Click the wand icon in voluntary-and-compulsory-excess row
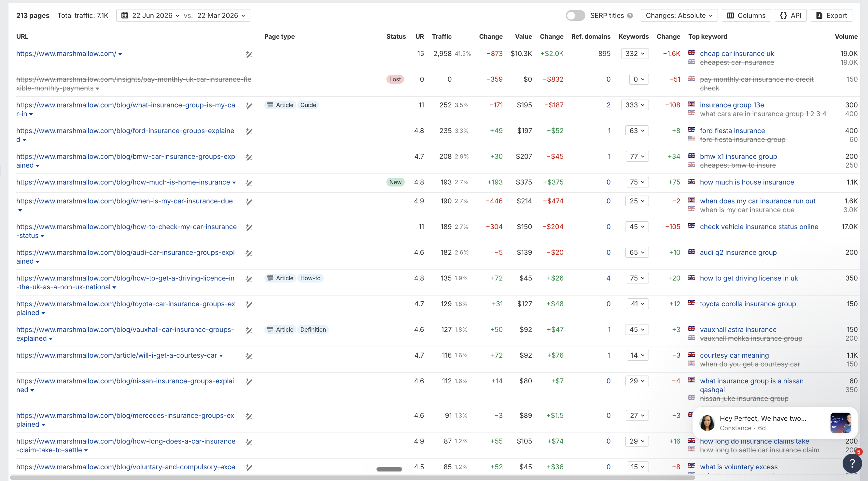Image resolution: width=868 pixels, height=481 pixels. pos(249,468)
